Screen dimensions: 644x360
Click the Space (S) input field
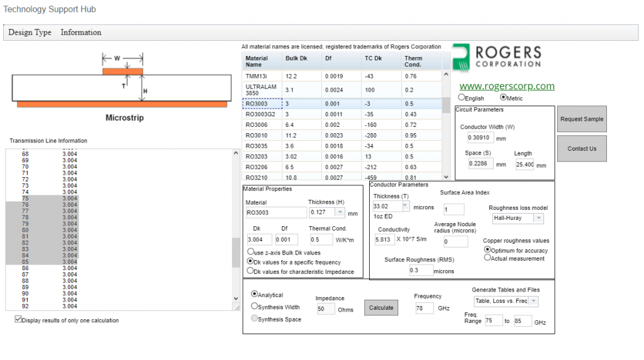tap(480, 163)
